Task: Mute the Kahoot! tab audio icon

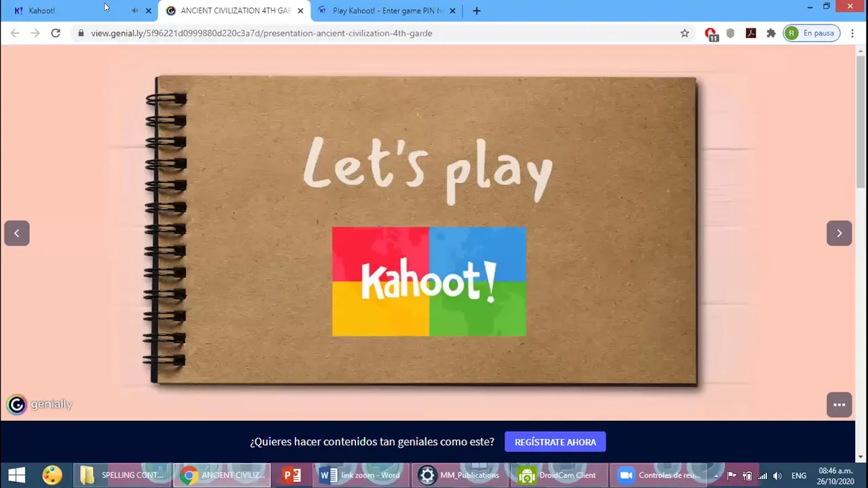Action: (134, 11)
